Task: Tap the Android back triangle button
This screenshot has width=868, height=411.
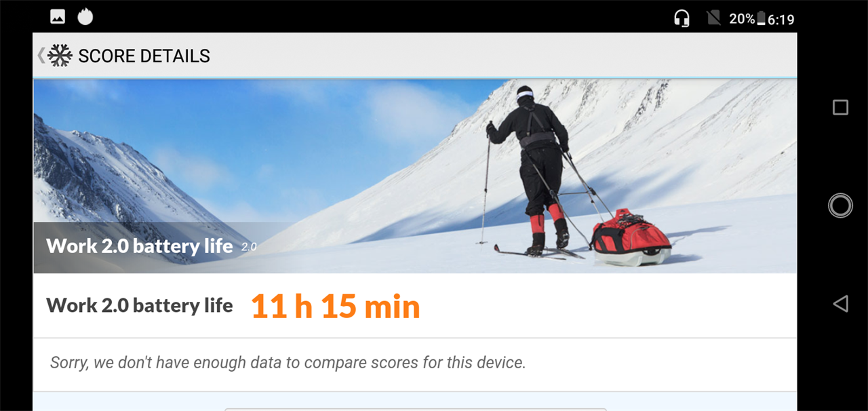Action: coord(840,303)
